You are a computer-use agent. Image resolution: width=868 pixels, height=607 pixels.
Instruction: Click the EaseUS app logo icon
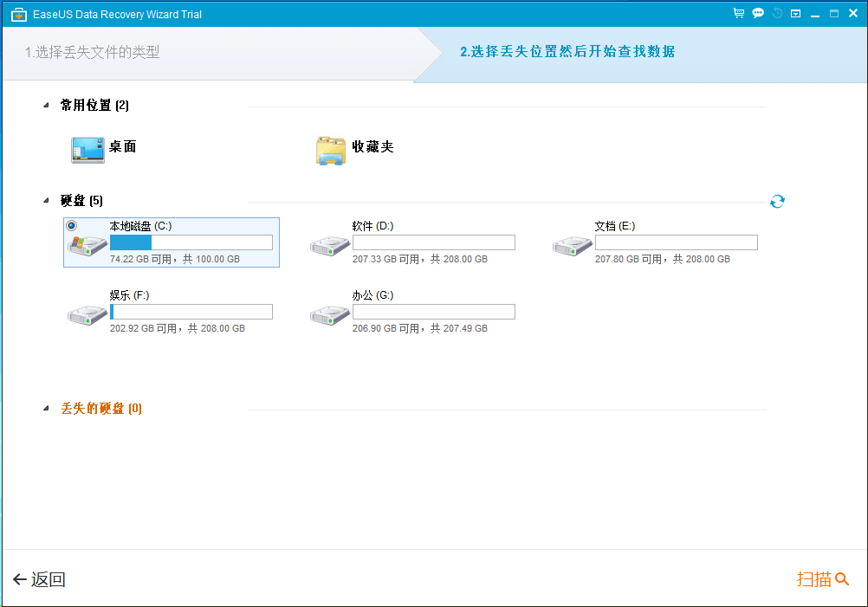pos(19,15)
